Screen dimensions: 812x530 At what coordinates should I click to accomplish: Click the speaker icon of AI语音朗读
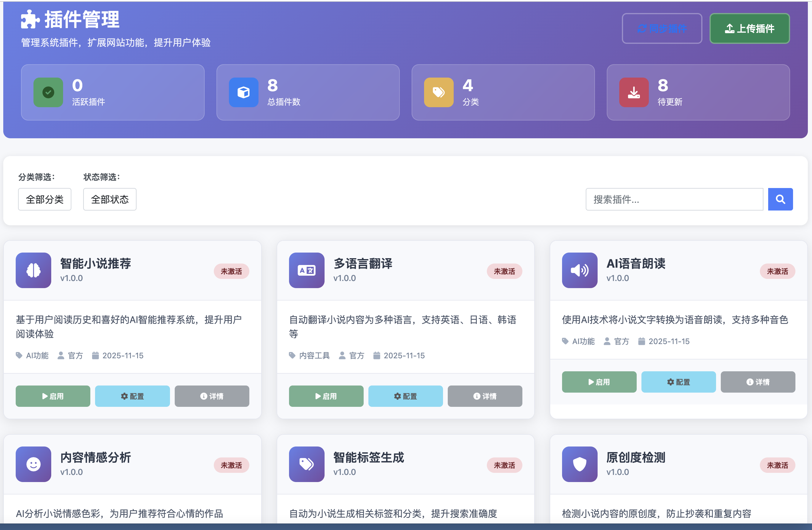[579, 270]
